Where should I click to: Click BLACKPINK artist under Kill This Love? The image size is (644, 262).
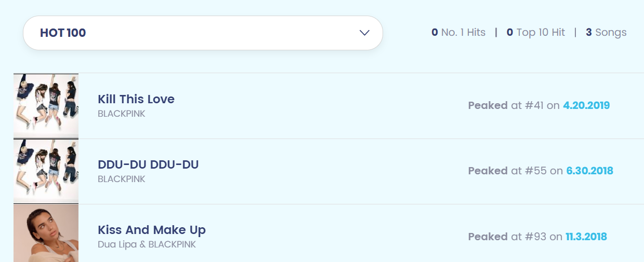click(122, 114)
